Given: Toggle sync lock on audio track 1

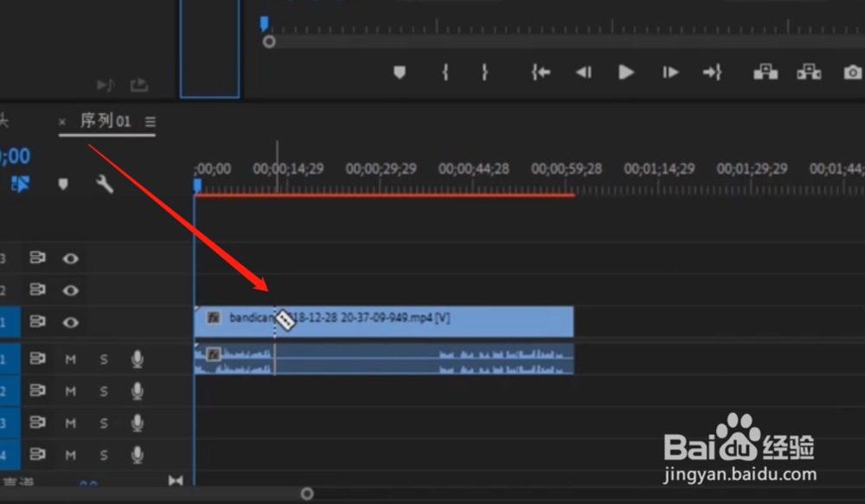Looking at the screenshot, I should coord(37,359).
